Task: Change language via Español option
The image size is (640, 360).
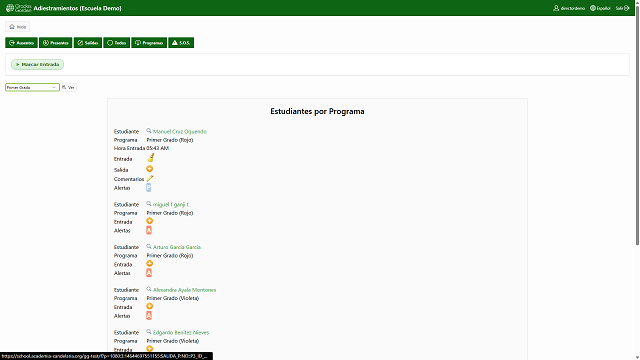Action: [600, 8]
